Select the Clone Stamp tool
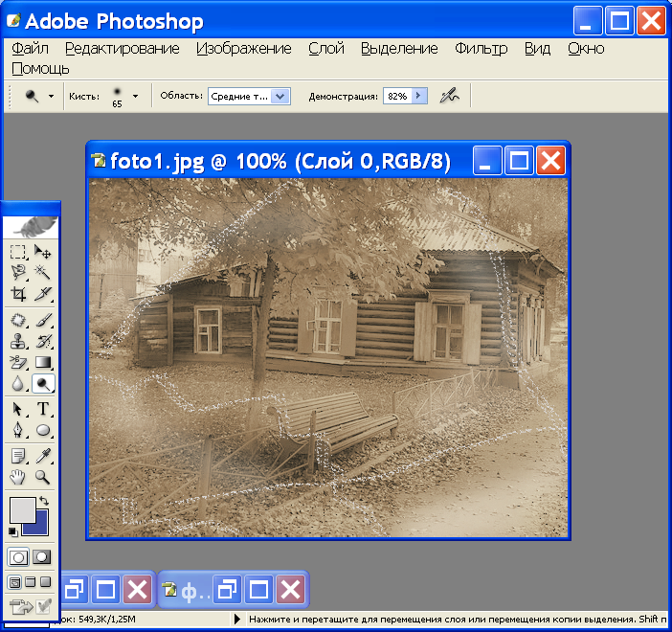The width and height of the screenshot is (672, 632). (x=17, y=341)
